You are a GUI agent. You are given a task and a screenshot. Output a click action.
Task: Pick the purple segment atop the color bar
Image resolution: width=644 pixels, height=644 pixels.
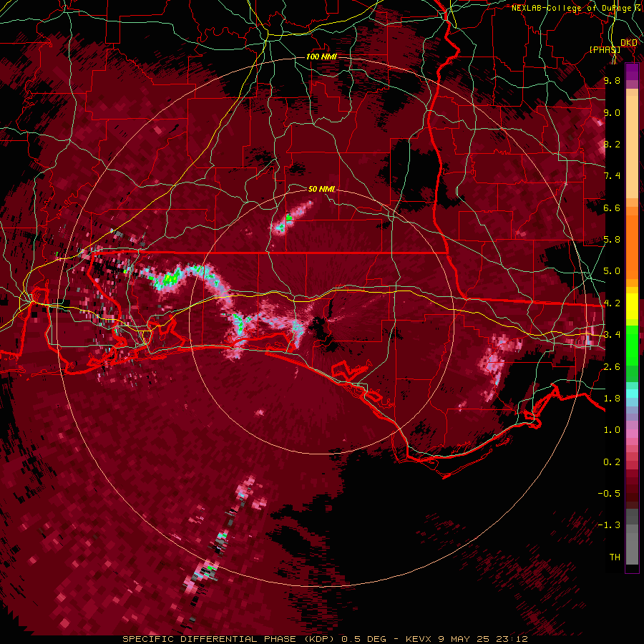(x=632, y=72)
